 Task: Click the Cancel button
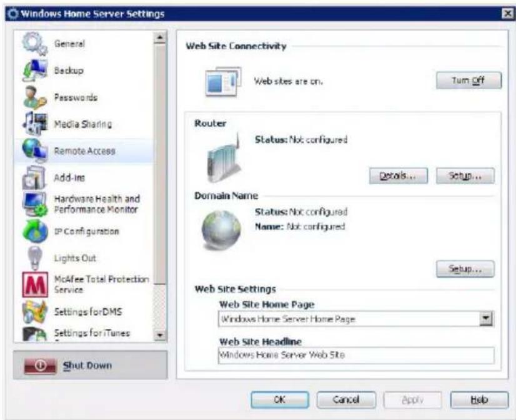point(346,399)
